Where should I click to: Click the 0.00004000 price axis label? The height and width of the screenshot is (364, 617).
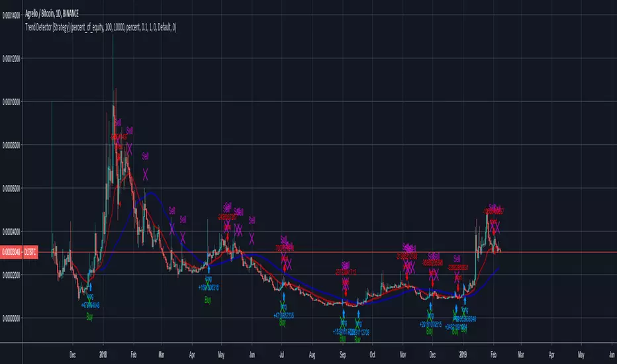[11, 232]
